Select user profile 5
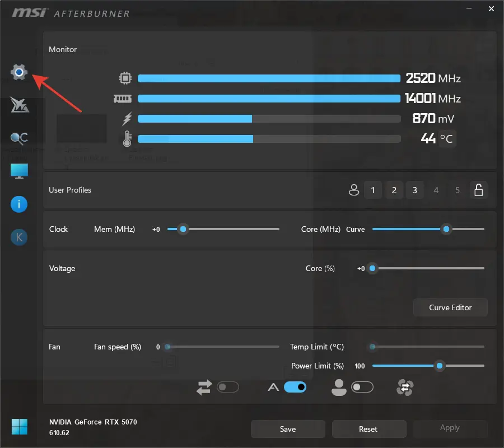 (458, 190)
